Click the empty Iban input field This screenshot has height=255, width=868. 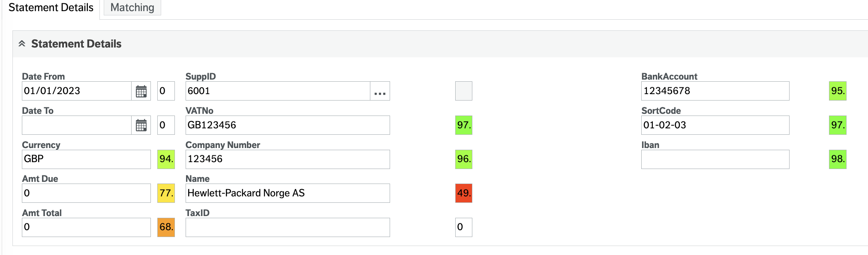(715, 159)
